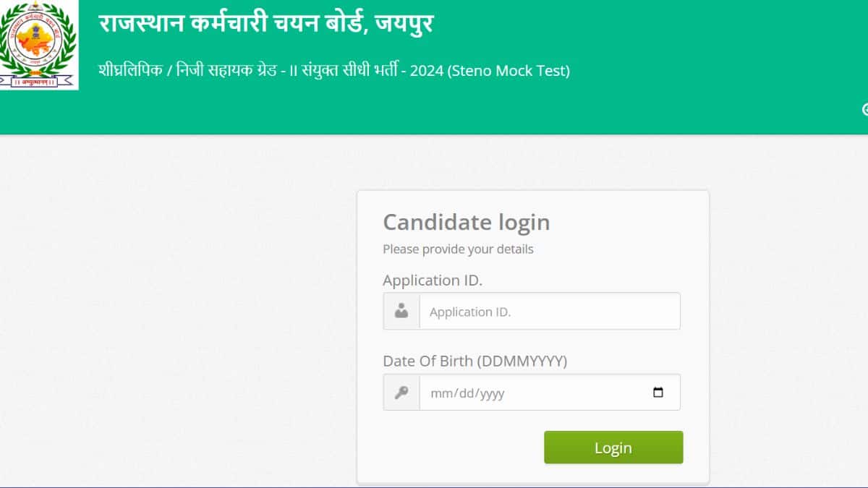This screenshot has width=868, height=488.
Task: Click the key icon beside the date field
Action: click(401, 393)
